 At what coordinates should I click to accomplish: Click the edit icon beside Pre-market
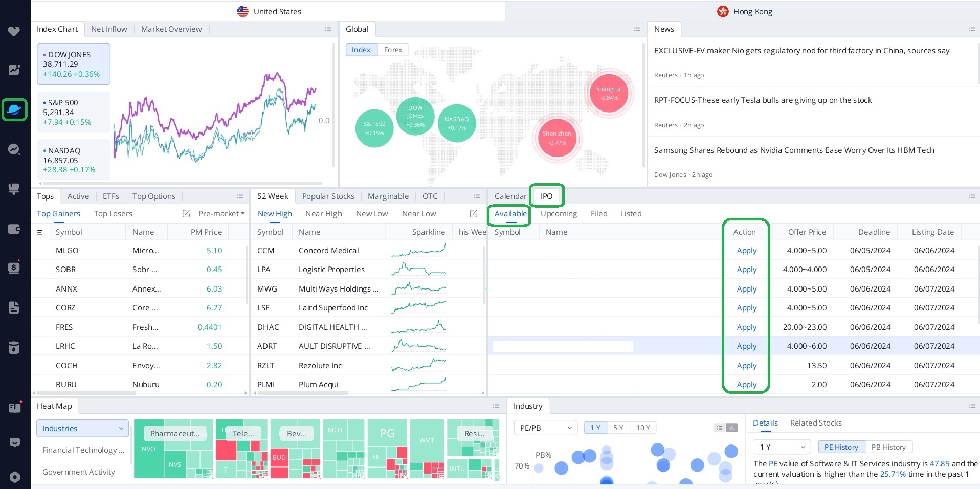(186, 214)
